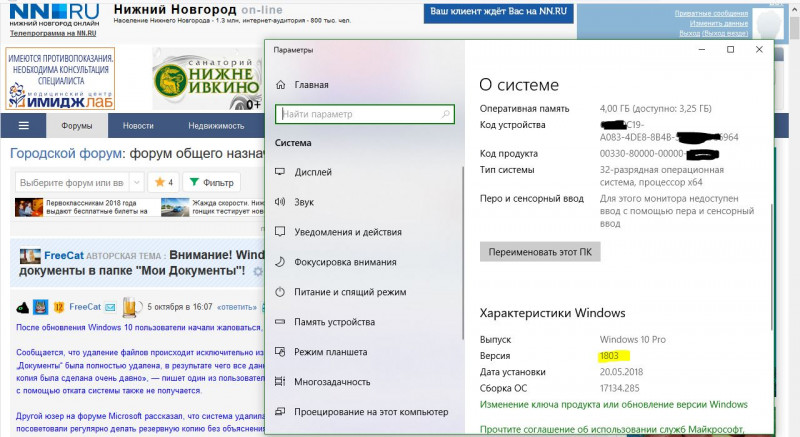Click the search magnifier in Найти параметр

click(445, 114)
